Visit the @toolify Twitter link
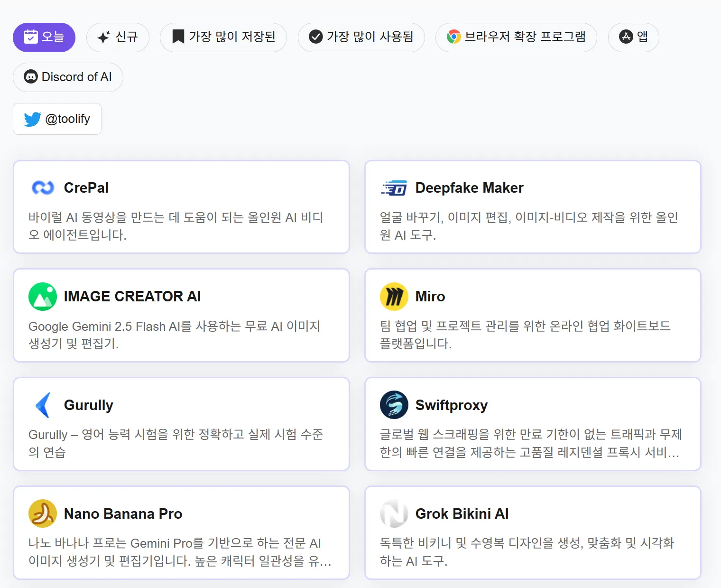The height and width of the screenshot is (588, 721). pyautogui.click(x=57, y=119)
